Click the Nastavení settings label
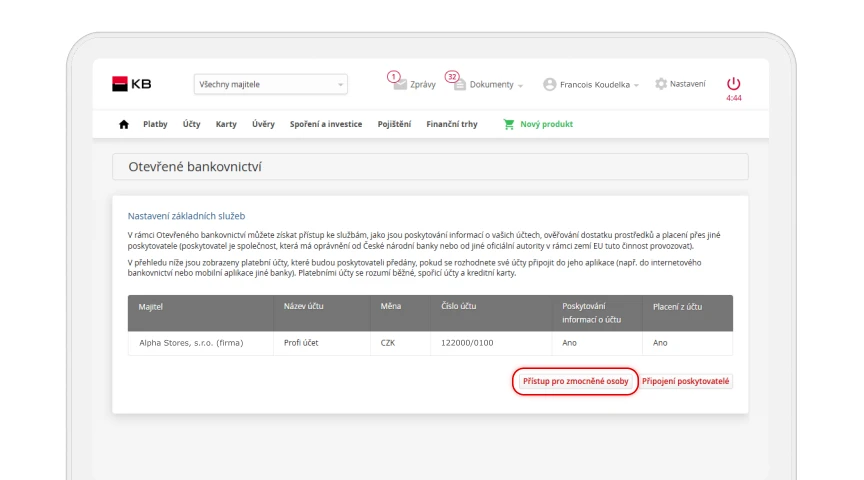This screenshot has width=864, height=480. click(x=688, y=84)
